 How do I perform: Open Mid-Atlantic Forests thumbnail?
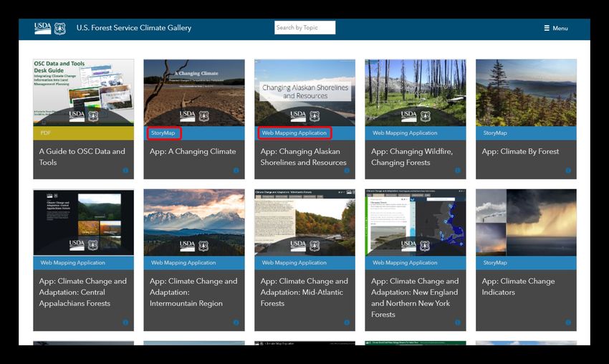[x=305, y=223]
